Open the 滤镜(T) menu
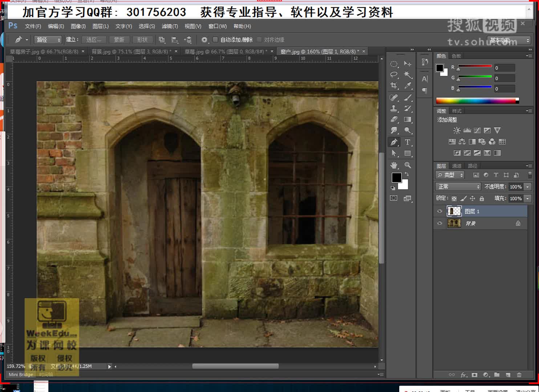Viewport: 539px width, 392px height. 170,26
